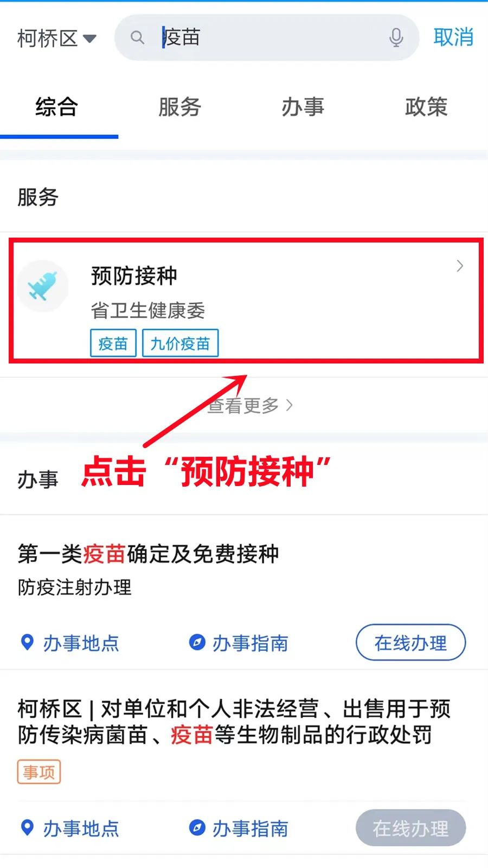Open the 政策 tab

coord(426,107)
